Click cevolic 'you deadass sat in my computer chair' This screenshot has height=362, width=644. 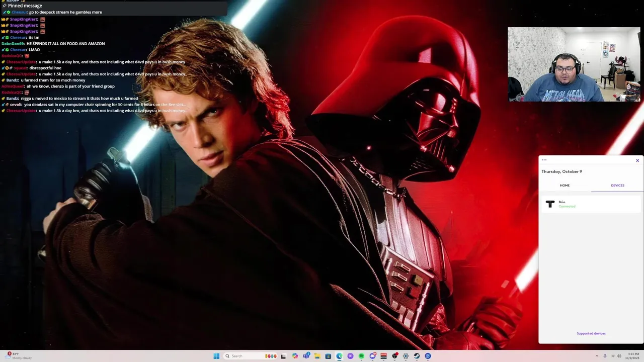(93, 105)
